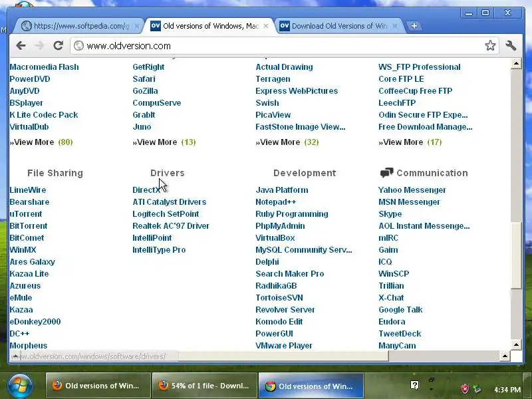Viewport: 532px width, 399px height.
Task: Click the vertical scrollbar down arrow
Action: (516, 344)
